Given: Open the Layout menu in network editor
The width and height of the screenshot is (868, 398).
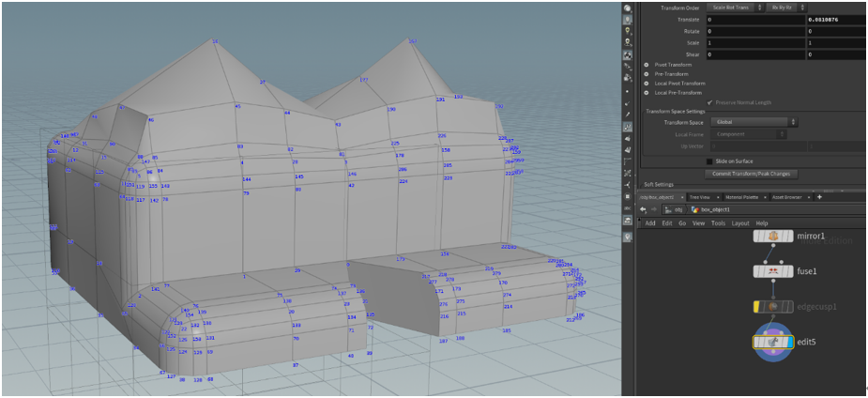Looking at the screenshot, I should (740, 223).
